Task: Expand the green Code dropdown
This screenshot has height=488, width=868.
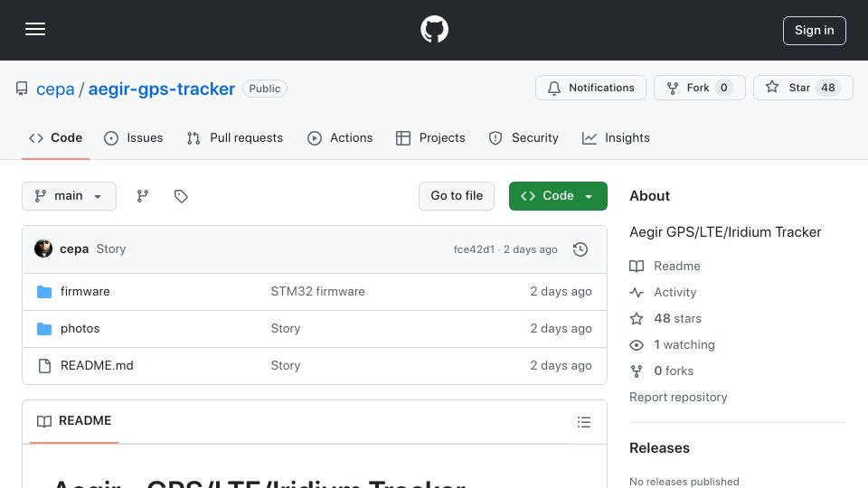Action: [x=558, y=196]
